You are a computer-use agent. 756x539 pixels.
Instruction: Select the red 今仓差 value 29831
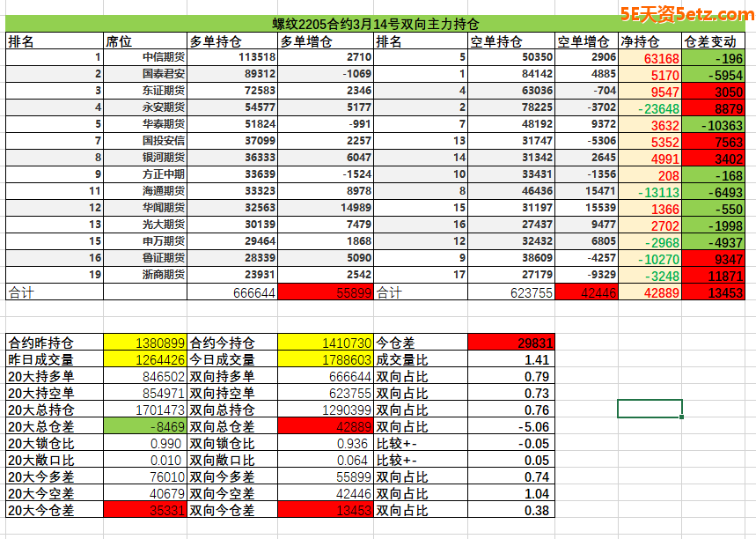coord(510,343)
